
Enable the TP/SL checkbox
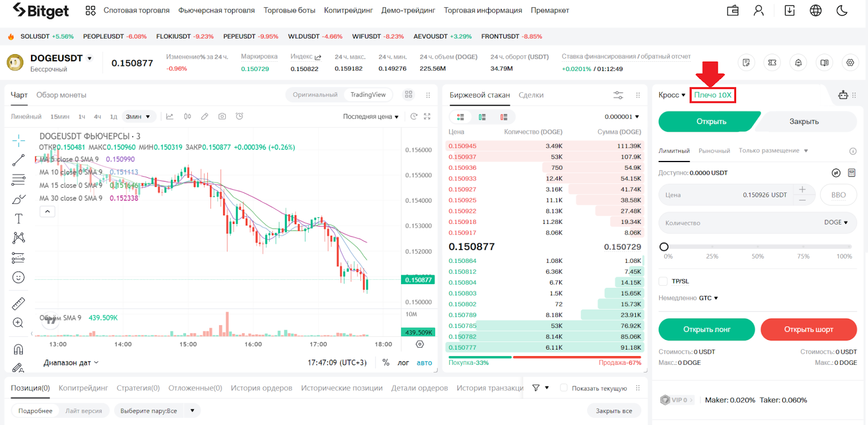point(663,281)
